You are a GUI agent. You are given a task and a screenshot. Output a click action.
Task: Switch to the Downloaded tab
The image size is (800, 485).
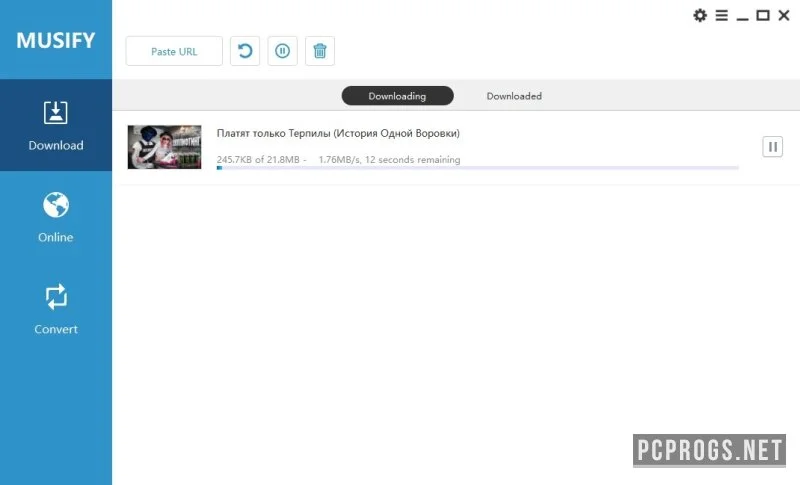point(514,96)
